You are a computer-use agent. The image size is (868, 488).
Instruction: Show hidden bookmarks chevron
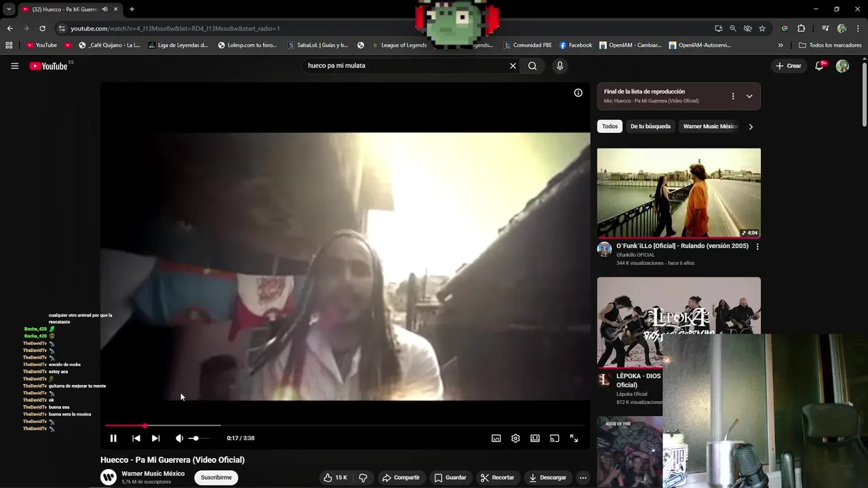[x=781, y=45]
